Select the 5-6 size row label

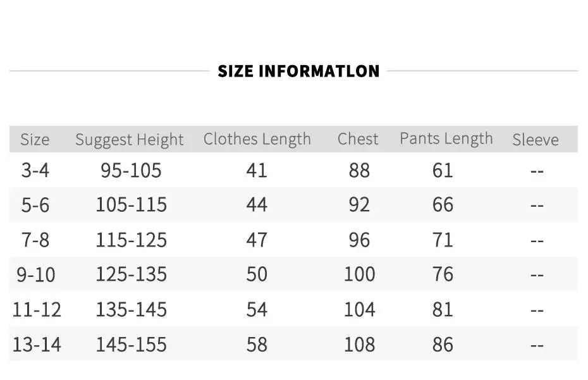[35, 205]
